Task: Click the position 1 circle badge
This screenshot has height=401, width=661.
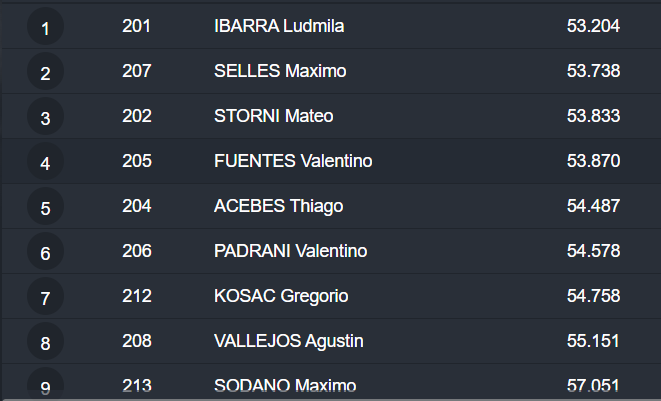Action: (x=45, y=28)
